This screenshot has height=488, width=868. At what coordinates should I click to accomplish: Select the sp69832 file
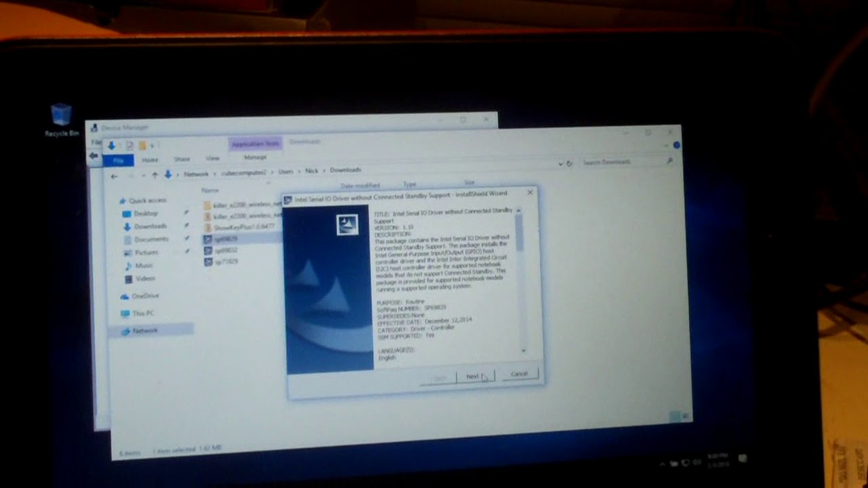click(226, 251)
